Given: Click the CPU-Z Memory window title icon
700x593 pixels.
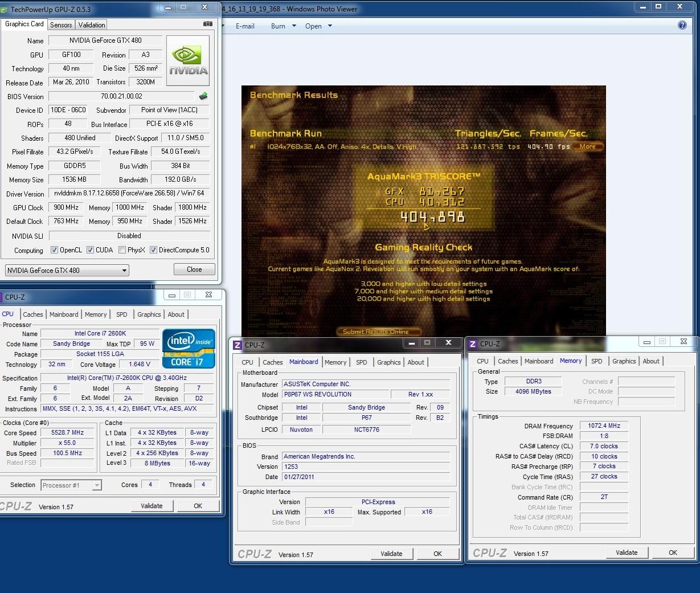Looking at the screenshot, I should pos(473,343).
